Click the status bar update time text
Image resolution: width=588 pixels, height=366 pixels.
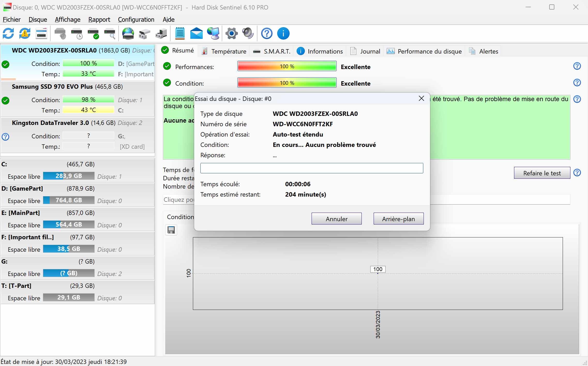pyautogui.click(x=64, y=362)
